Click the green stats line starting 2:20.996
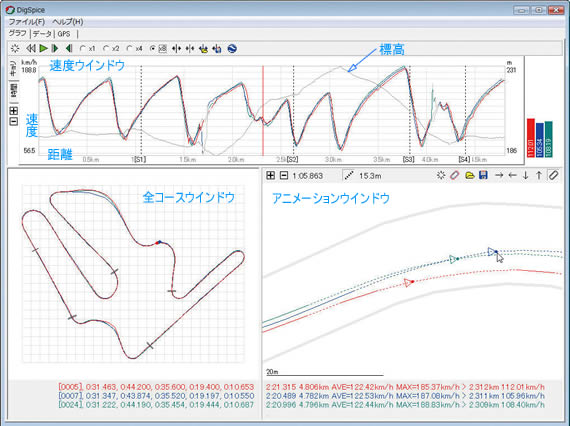 tap(405, 405)
